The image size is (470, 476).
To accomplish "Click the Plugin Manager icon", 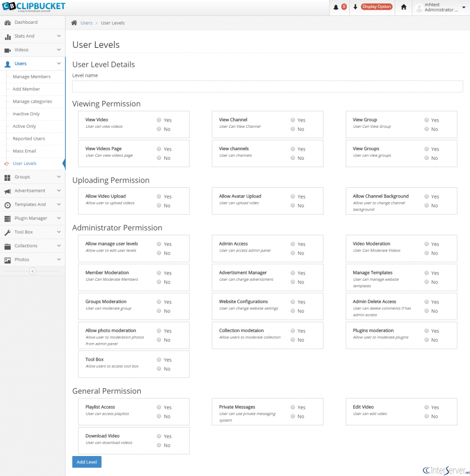I will point(7,218).
